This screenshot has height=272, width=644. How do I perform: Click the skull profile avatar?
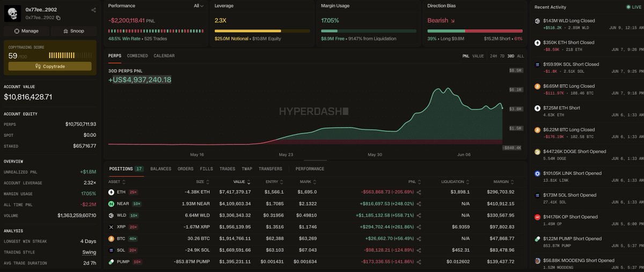(12, 13)
